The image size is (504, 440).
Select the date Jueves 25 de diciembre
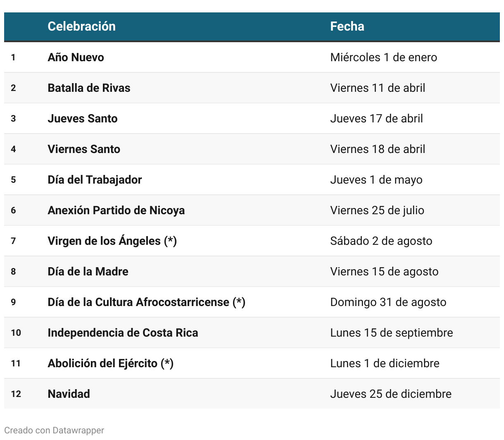[x=391, y=394]
